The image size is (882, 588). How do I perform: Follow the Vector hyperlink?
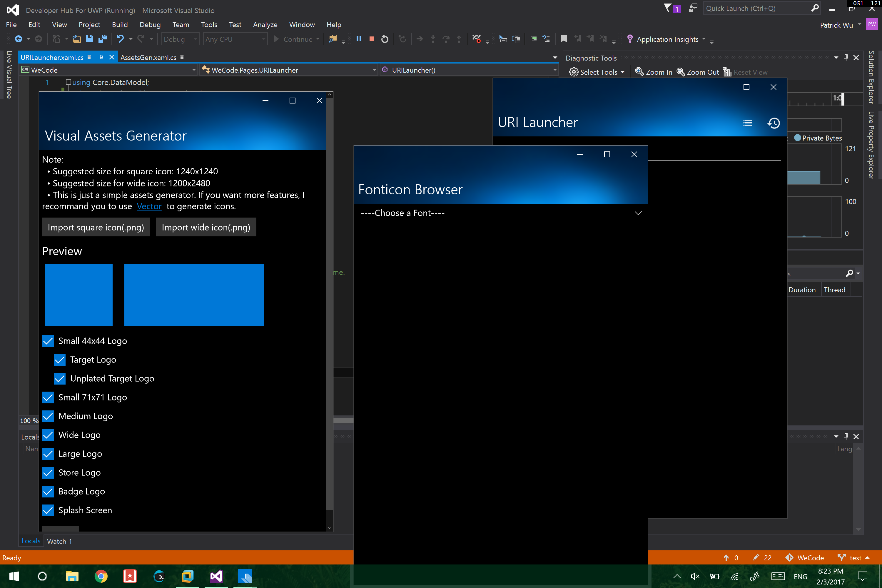[x=149, y=206]
